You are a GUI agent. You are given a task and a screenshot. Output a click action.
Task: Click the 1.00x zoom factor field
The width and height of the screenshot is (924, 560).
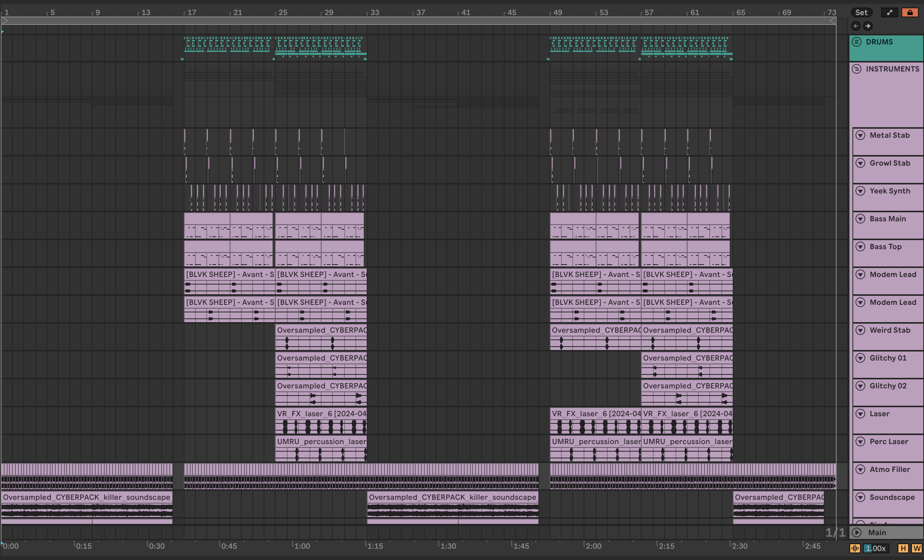pos(876,548)
